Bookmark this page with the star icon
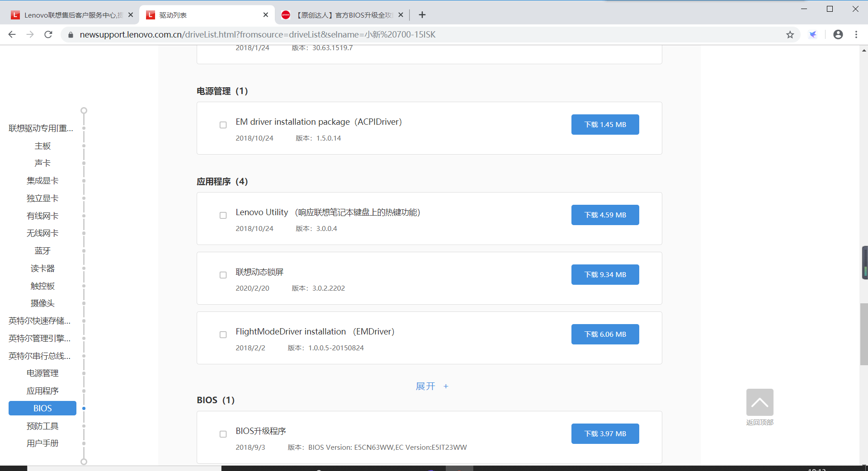The image size is (868, 471). [x=790, y=34]
